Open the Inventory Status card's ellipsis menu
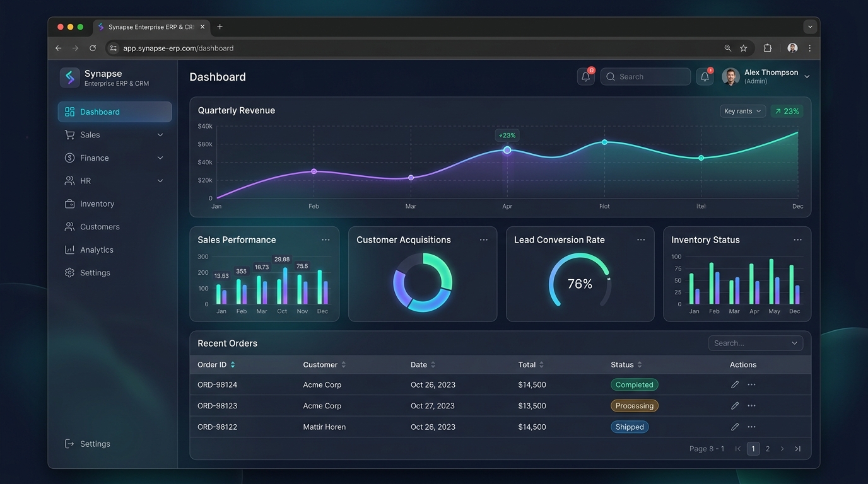The height and width of the screenshot is (484, 868). click(x=798, y=240)
